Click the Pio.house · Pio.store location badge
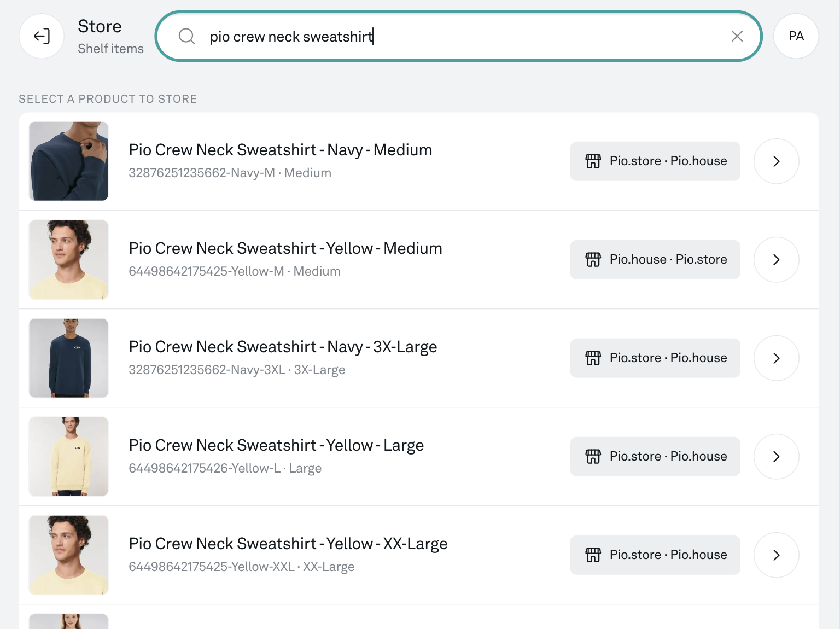The width and height of the screenshot is (840, 629). pos(668,260)
